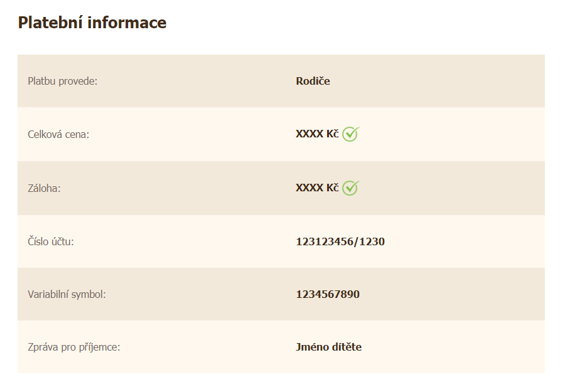Click bank code 1230 after the slash
Viewport: 565px width, 392px height.
pyautogui.click(x=372, y=241)
